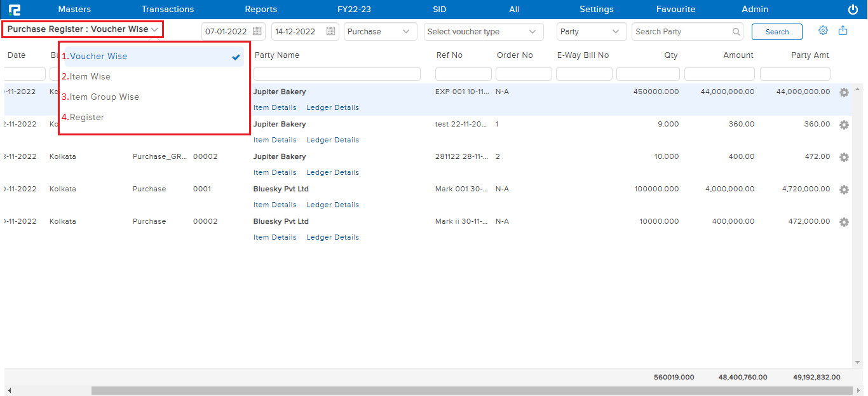Expand the Purchase Register : Voucher Wise dropdown

pyautogui.click(x=83, y=29)
